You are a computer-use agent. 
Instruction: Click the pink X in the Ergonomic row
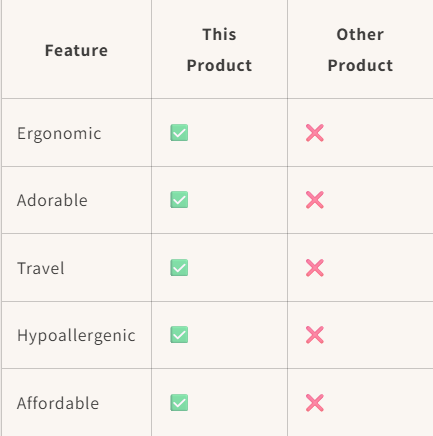[x=315, y=133]
